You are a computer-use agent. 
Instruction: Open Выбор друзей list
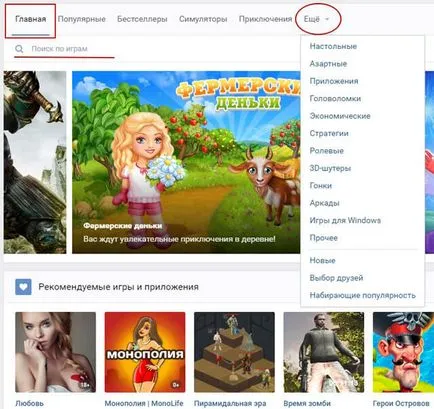336,278
